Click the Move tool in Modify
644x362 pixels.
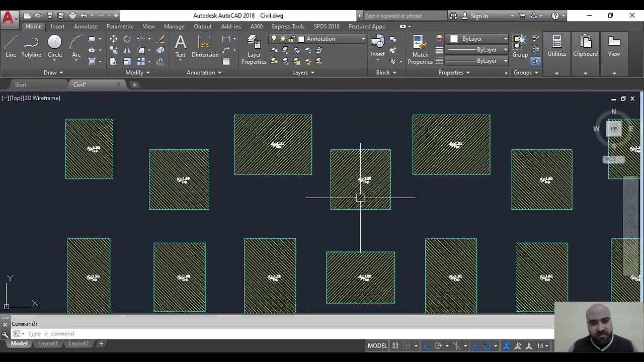[x=114, y=39]
